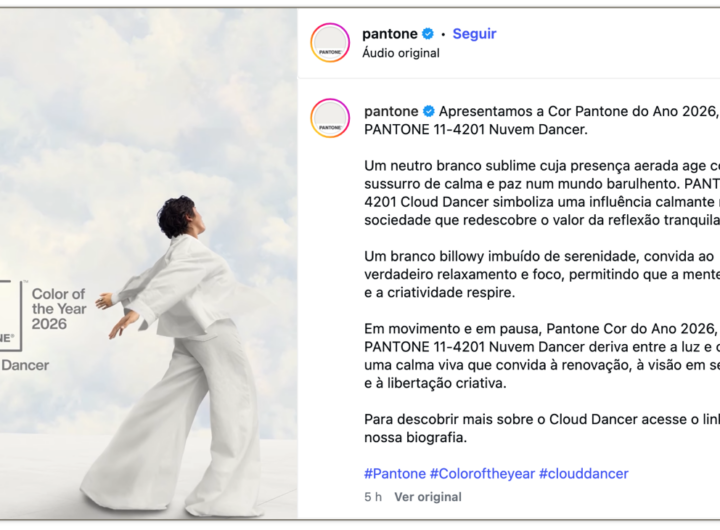Click the 5 h post timestamp

tap(373, 497)
